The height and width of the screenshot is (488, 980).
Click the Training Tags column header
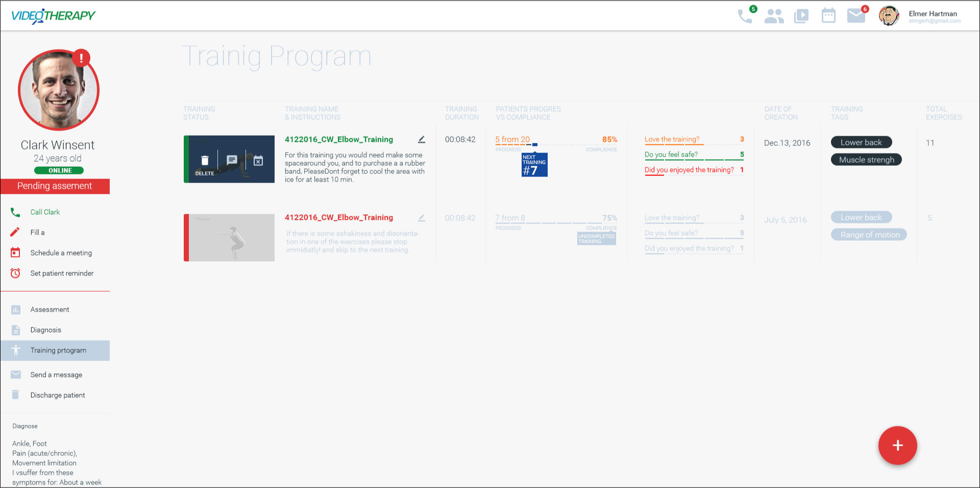847,113
